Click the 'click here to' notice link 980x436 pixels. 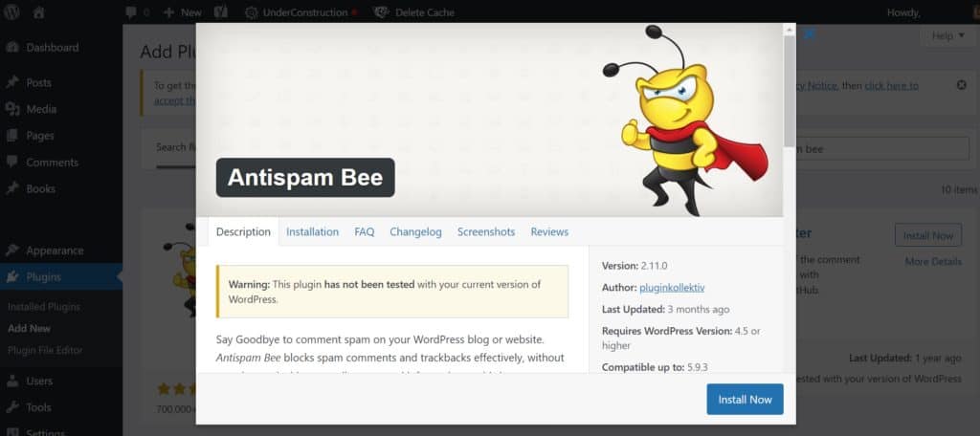pyautogui.click(x=892, y=86)
